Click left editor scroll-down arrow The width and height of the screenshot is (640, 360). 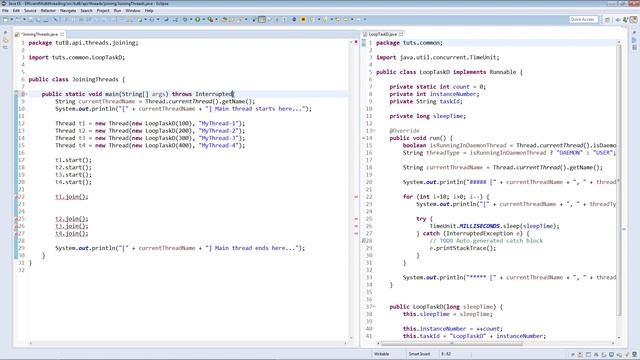pyautogui.click(x=351, y=338)
